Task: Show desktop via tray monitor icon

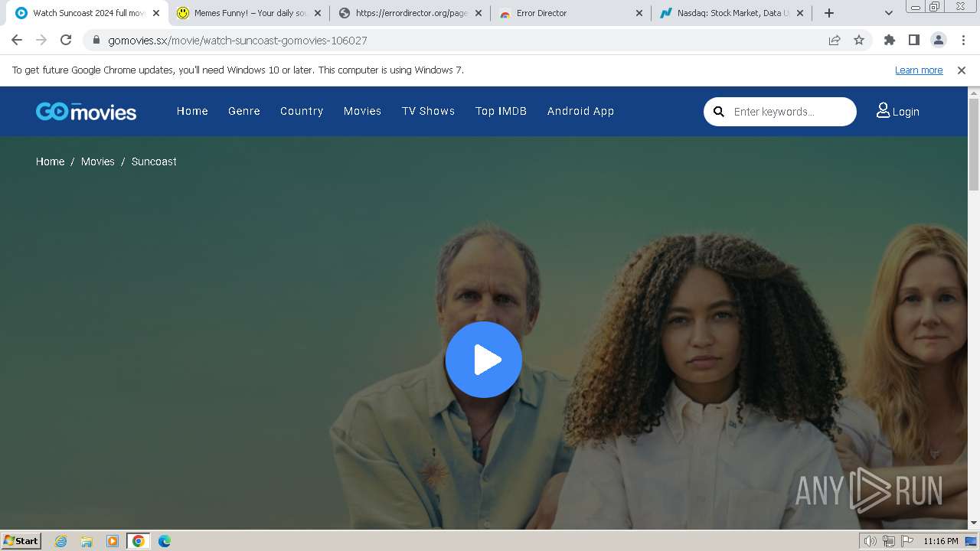Action: click(x=971, y=541)
